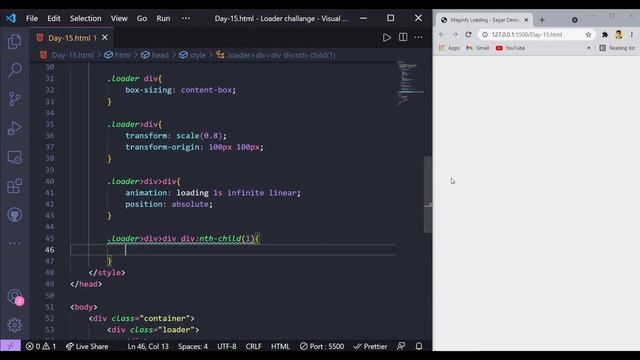Open Remote Explorer view
Image resolution: width=640 pixels, height=360 pixels.
click(15, 157)
